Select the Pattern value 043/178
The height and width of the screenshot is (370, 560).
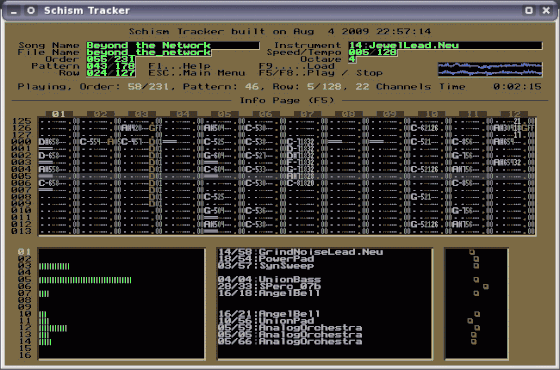[111, 66]
